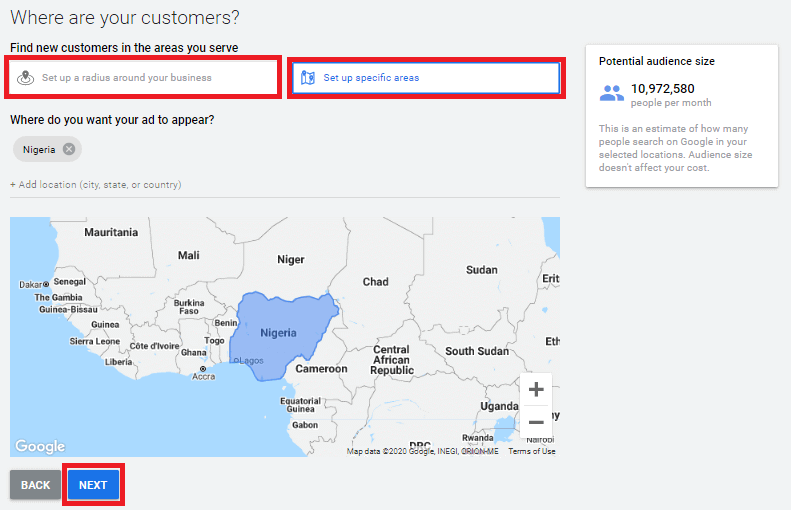Viewport: 791px width, 510px height.
Task: Click the specific areas map icon
Action: pos(308,77)
